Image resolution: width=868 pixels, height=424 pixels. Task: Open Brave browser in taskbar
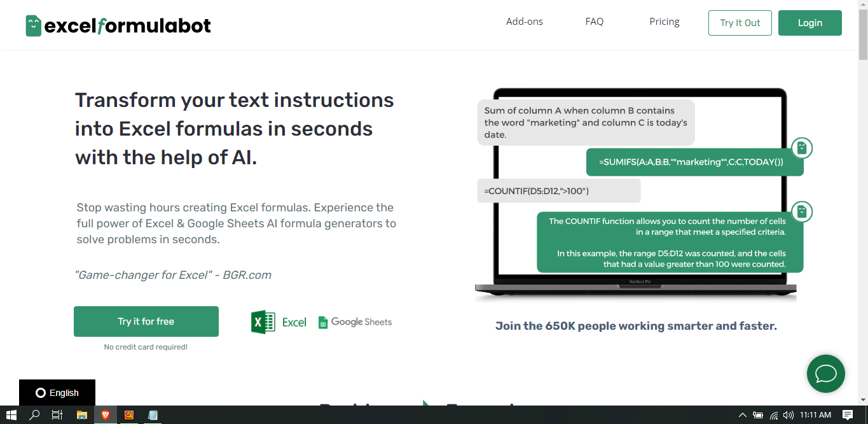(105, 415)
